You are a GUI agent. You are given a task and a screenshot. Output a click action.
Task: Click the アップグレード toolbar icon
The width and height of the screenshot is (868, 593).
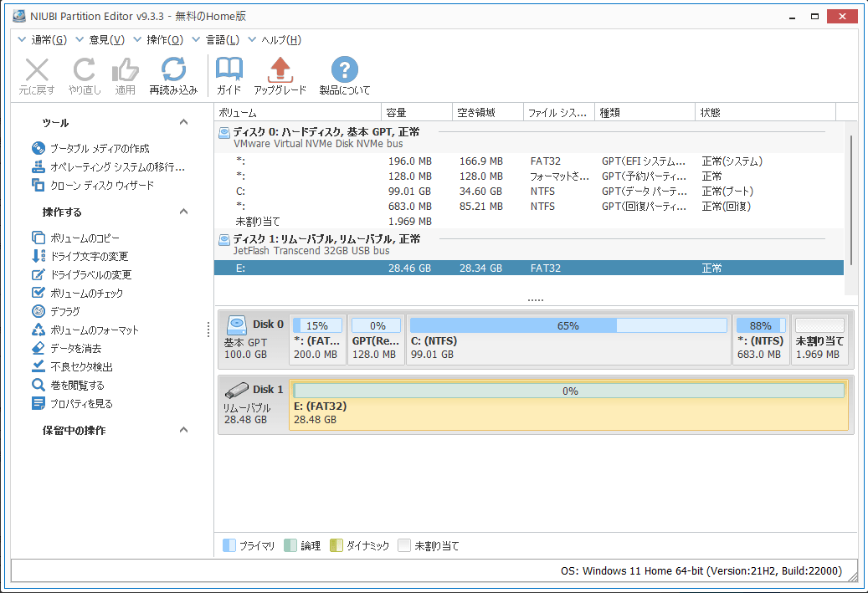coord(280,73)
